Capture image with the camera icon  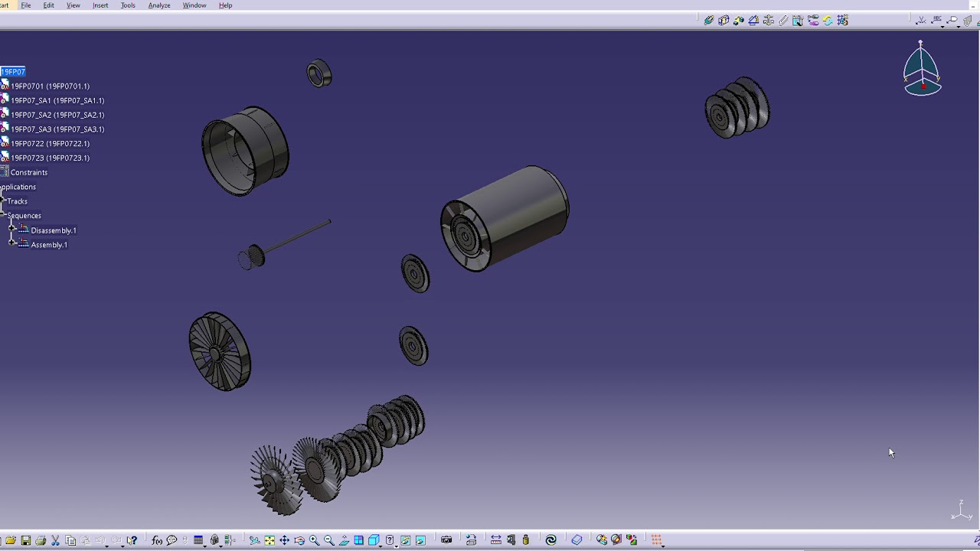[x=446, y=540]
